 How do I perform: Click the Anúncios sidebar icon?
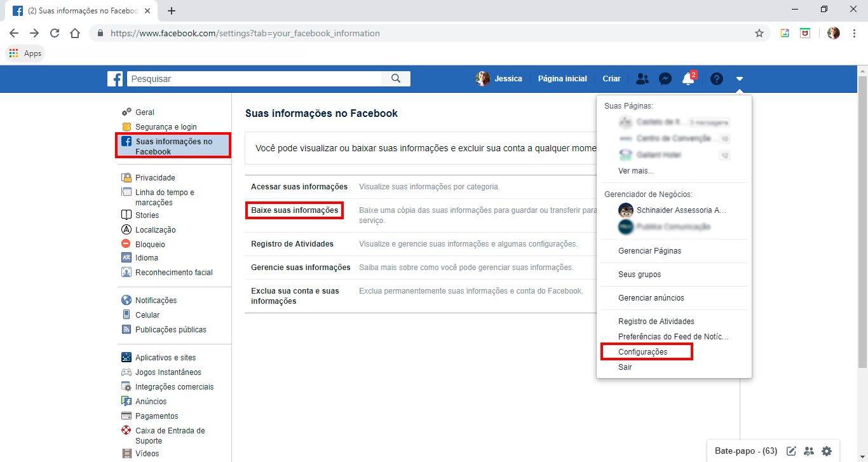[x=126, y=402]
